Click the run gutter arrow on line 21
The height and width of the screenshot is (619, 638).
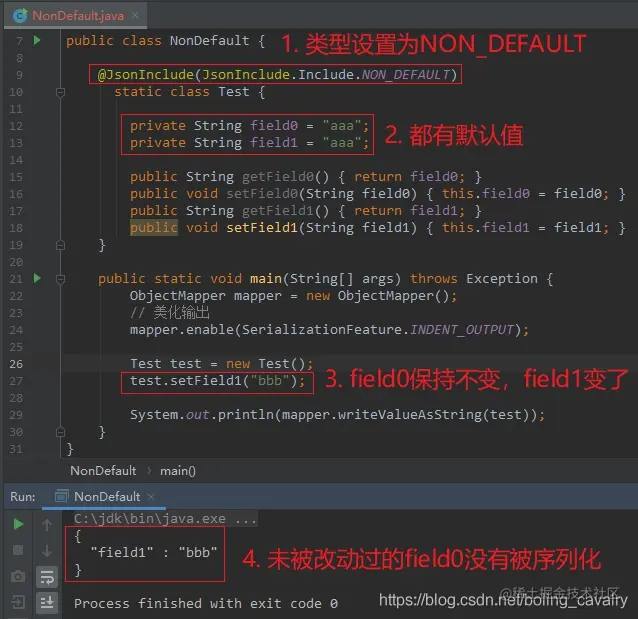37,278
